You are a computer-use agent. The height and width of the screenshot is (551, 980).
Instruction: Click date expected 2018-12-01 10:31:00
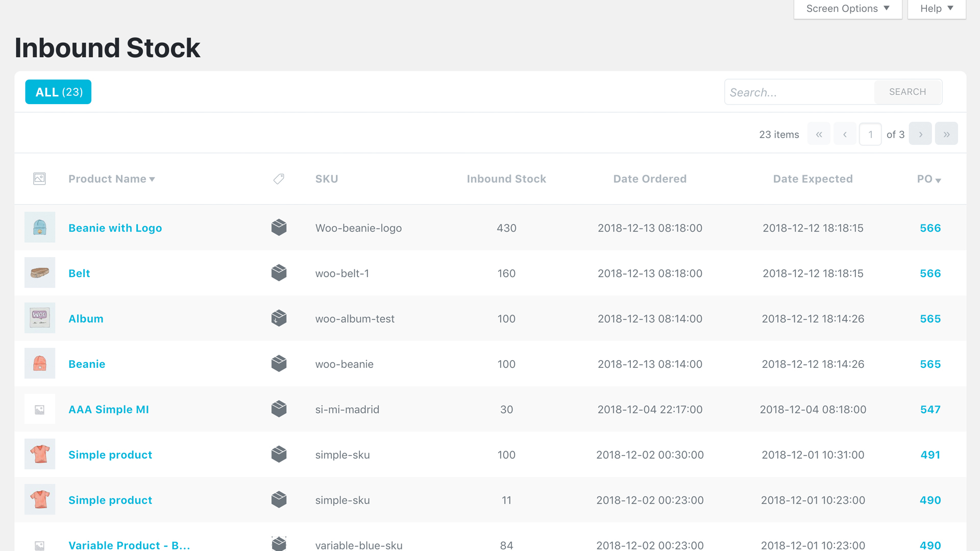click(x=813, y=455)
